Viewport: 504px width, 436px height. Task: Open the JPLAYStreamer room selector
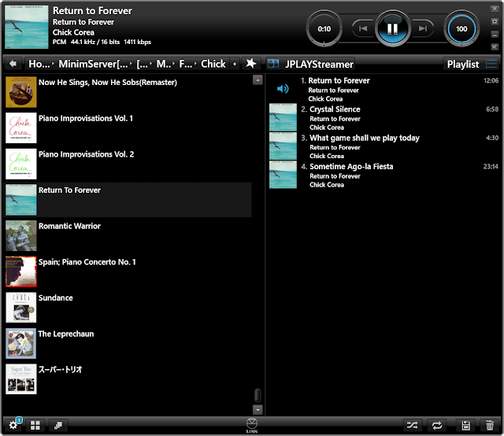pos(319,64)
